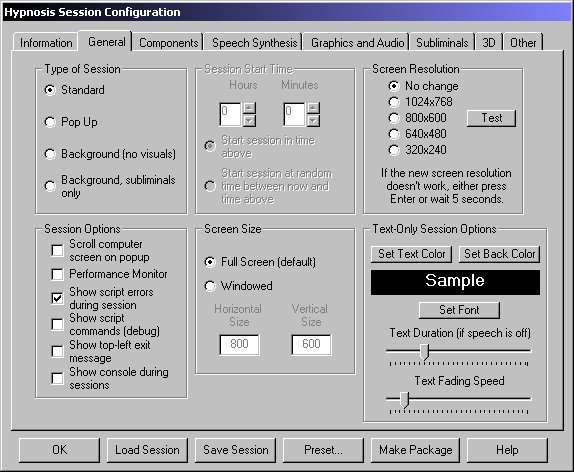Click Set Back Color button
Screen dimensions: 574x472
click(499, 254)
